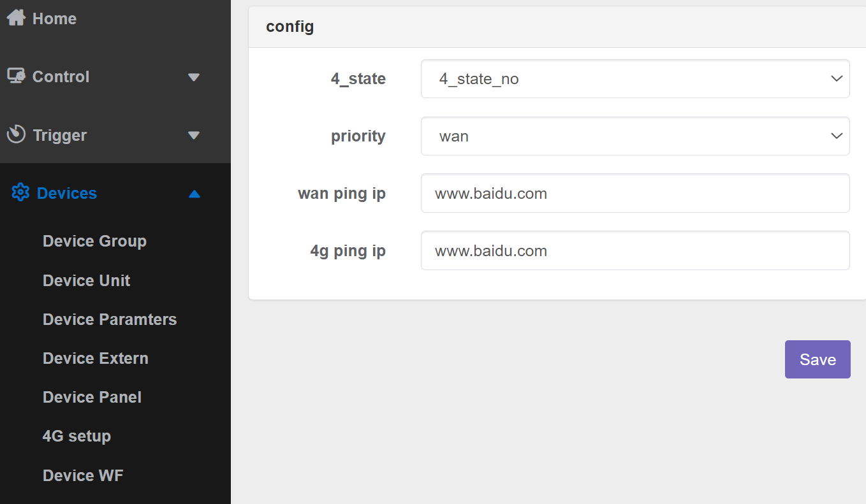Open Device WF page
Viewport: 866px width, 504px height.
[83, 475]
